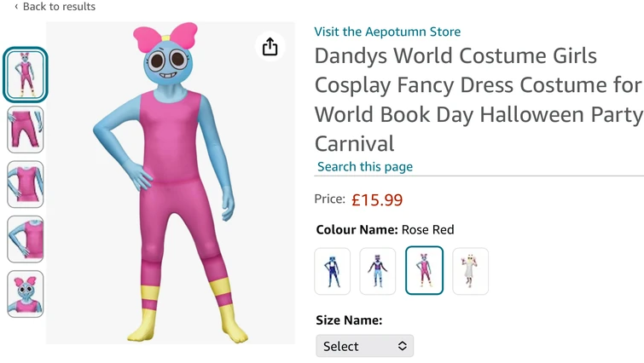Click the Colour Name: Rose Red label
The image size is (644, 363).
(x=385, y=230)
